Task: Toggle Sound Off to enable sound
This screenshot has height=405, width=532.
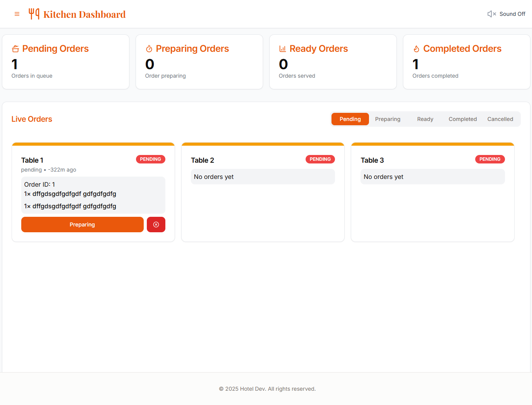Action: click(512, 14)
